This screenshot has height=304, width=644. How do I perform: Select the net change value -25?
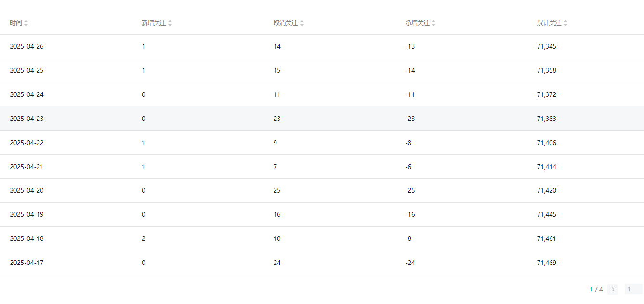point(410,191)
